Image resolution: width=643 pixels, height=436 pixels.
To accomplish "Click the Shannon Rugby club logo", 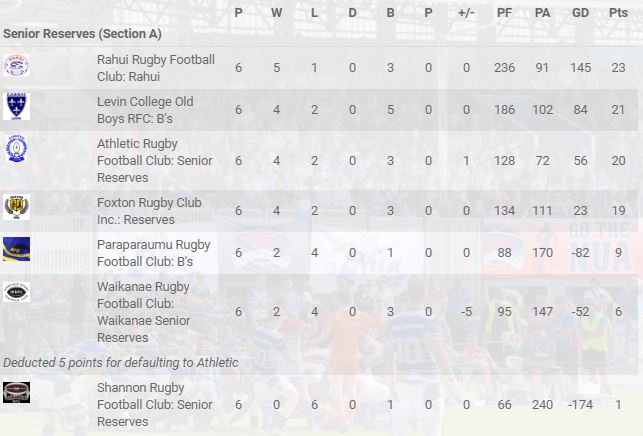I will (x=16, y=393).
